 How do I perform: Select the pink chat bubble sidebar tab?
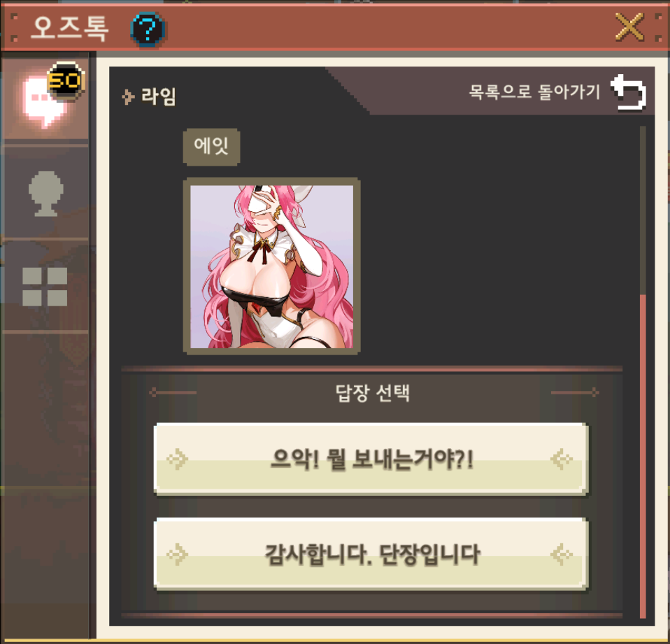click(x=45, y=99)
